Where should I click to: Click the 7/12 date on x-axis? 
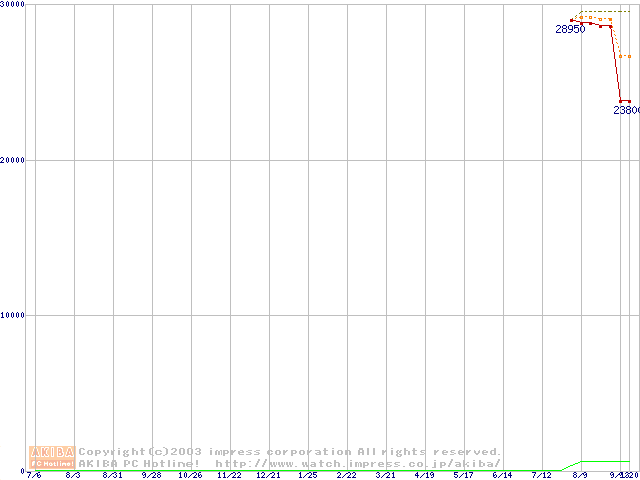(x=541, y=475)
